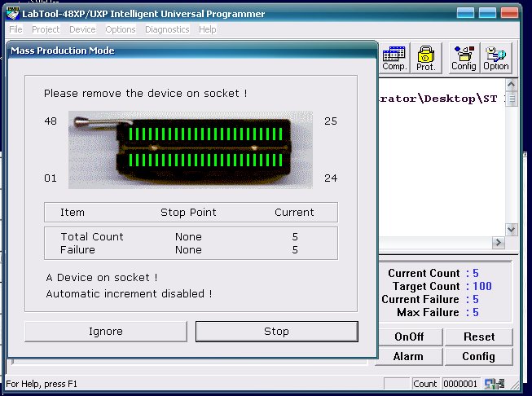Click 'Automatic increment disabled !' message
Screen dimensions: 532x396
tap(130, 293)
